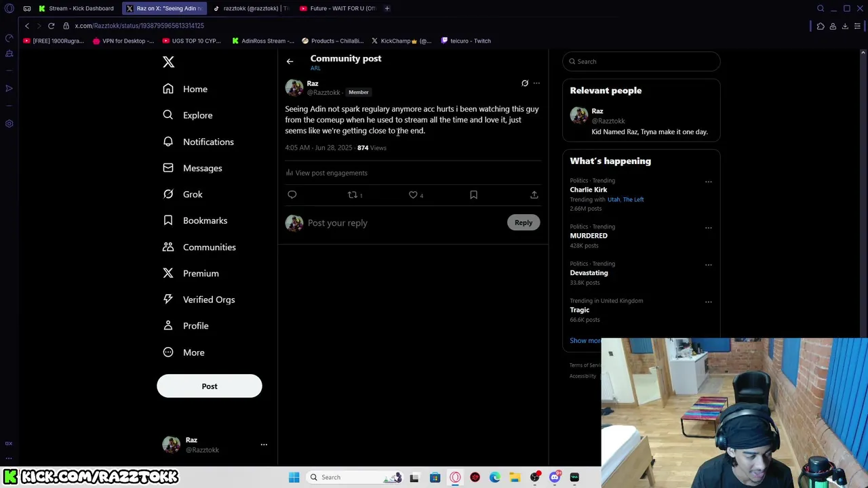Open Verified Orgs in sidebar

tap(199, 300)
